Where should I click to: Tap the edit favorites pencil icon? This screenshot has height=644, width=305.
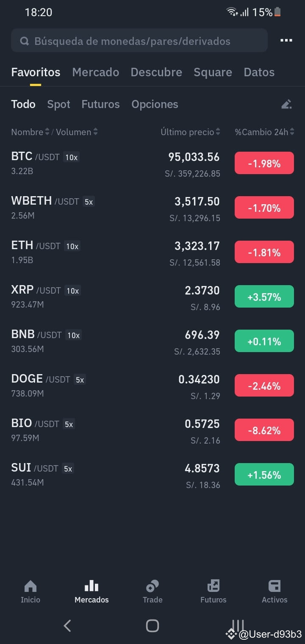[x=287, y=104]
